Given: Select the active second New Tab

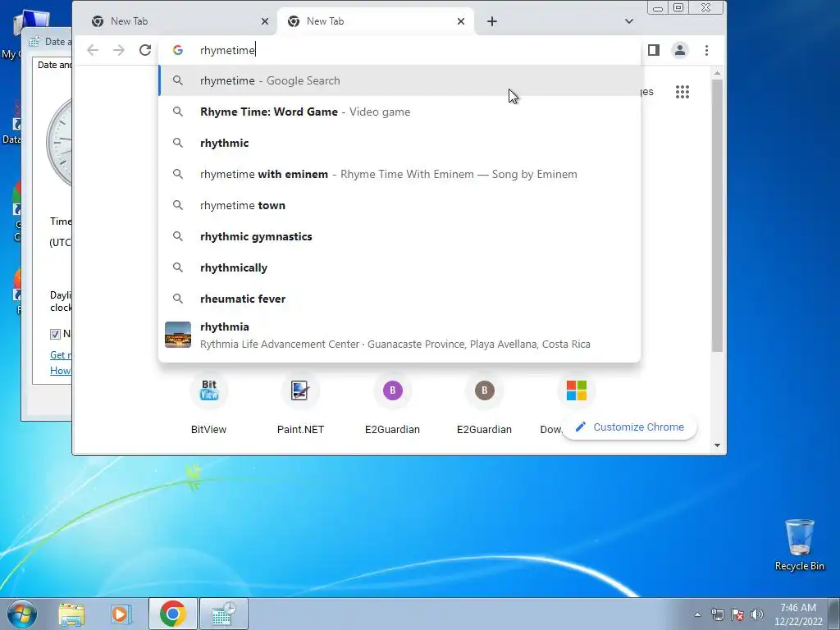Looking at the screenshot, I should point(376,21).
